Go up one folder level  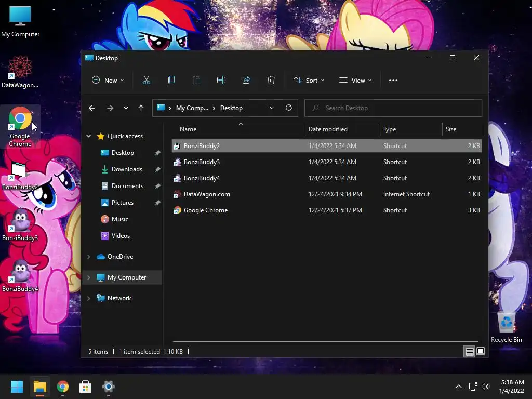click(x=141, y=108)
